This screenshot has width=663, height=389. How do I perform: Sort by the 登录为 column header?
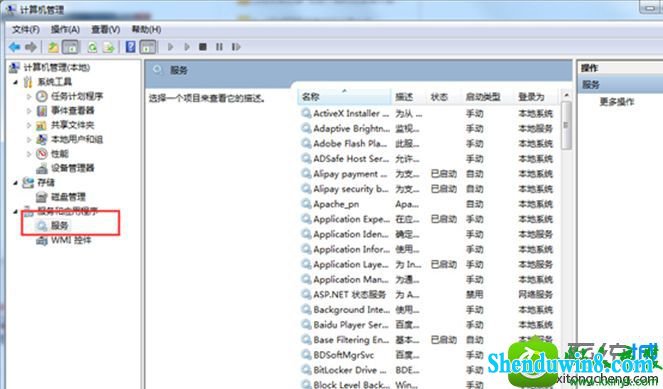click(537, 97)
